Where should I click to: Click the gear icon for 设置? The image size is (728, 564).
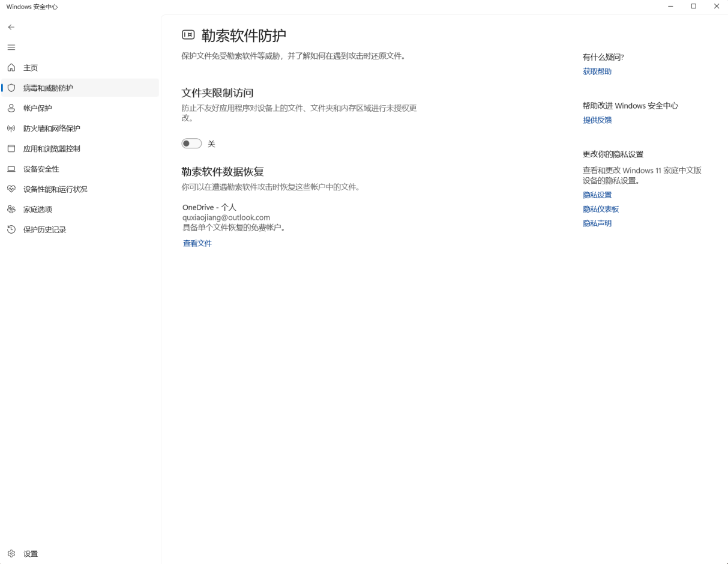click(11, 554)
